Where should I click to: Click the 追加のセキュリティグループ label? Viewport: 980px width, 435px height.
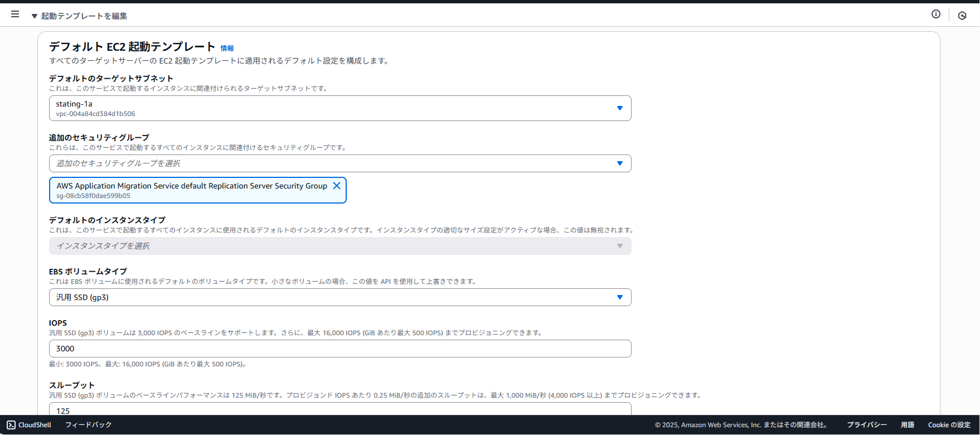[99, 138]
